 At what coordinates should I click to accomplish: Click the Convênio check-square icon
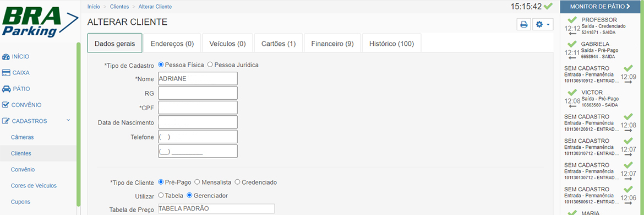pos(6,105)
